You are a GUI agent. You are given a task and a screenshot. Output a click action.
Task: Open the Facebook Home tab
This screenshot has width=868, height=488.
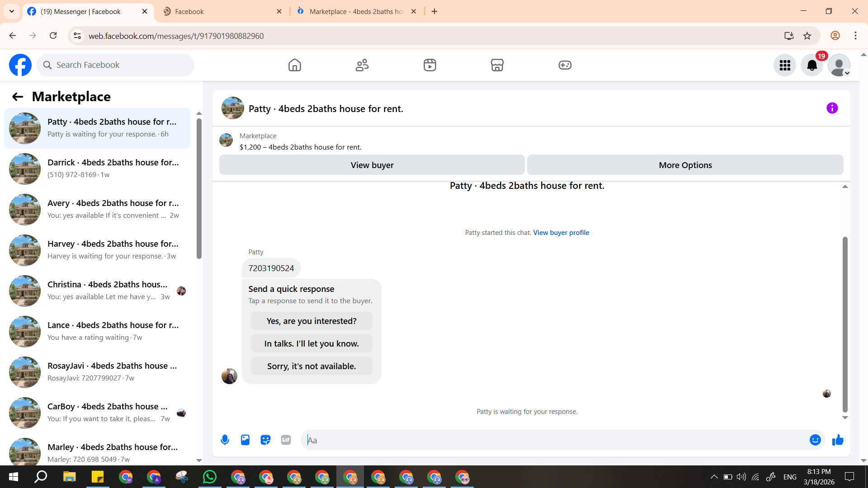(294, 65)
